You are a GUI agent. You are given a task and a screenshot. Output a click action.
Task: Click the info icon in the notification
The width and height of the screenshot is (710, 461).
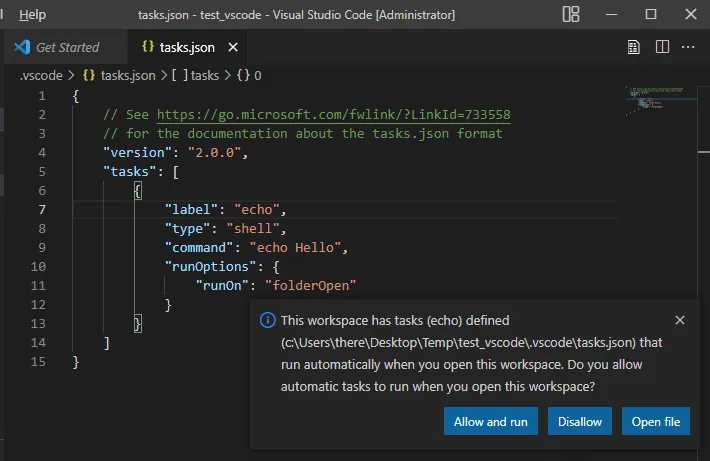tap(268, 320)
